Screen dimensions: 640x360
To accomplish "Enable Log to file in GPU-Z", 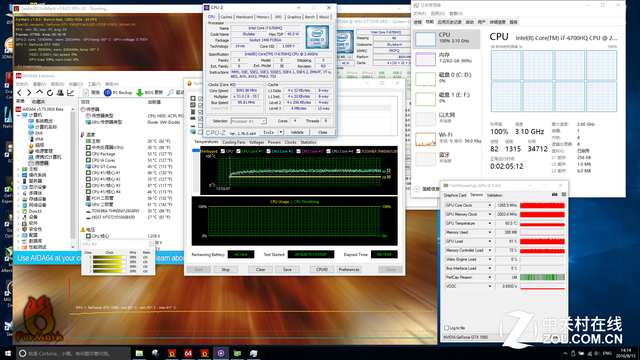I will tap(447, 328).
